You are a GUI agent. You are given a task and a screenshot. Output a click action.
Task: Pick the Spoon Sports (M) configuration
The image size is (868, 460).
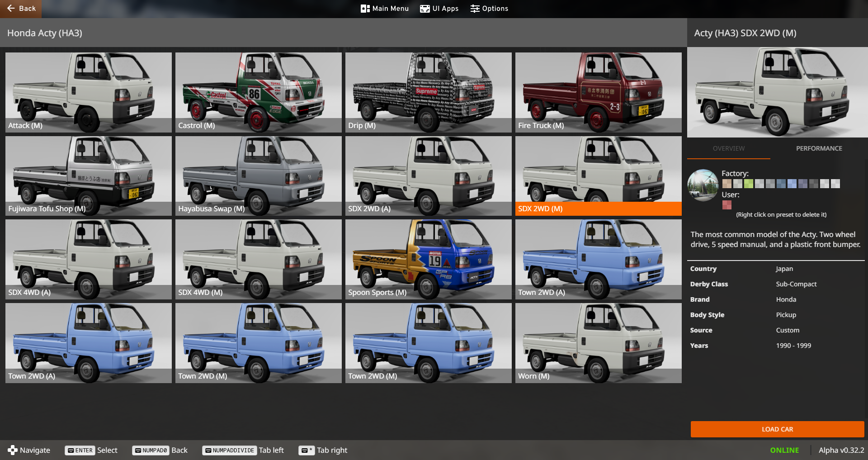[x=428, y=259]
